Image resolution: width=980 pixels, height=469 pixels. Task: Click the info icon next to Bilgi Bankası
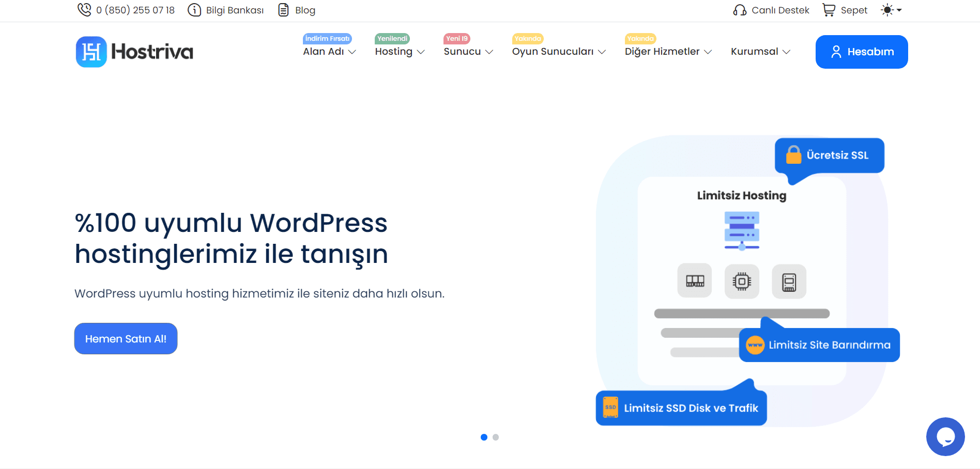[x=194, y=10]
